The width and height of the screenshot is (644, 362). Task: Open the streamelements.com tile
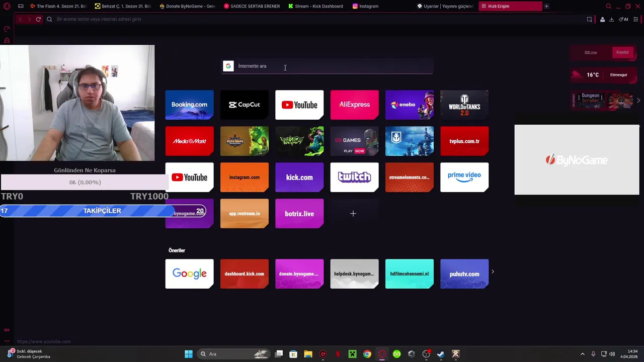[409, 177]
